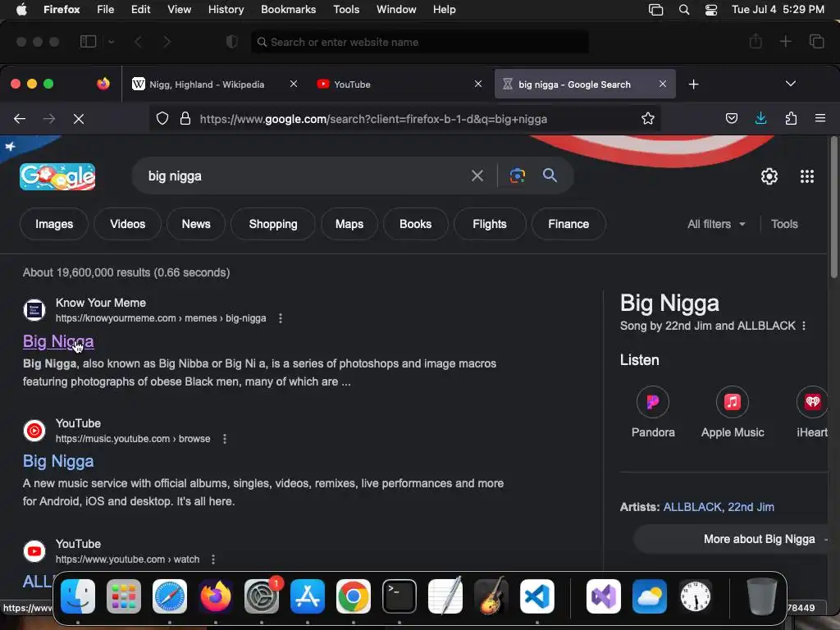Open the Firefox hamburger application menu
This screenshot has height=630, width=840.
pos(820,118)
